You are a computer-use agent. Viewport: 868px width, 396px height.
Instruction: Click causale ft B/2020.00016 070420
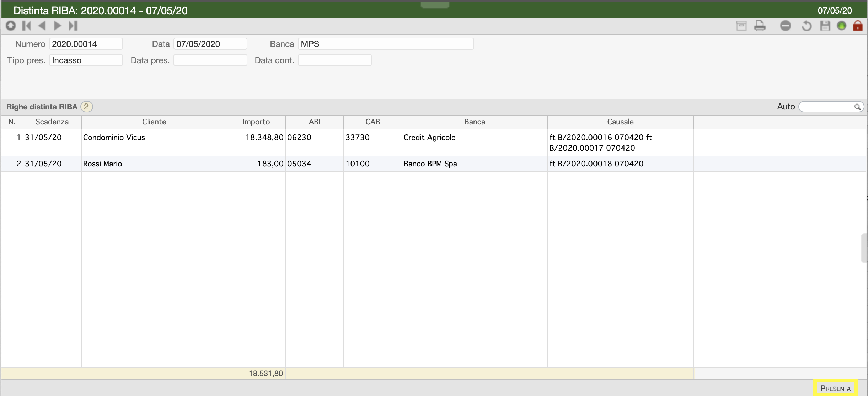click(596, 138)
